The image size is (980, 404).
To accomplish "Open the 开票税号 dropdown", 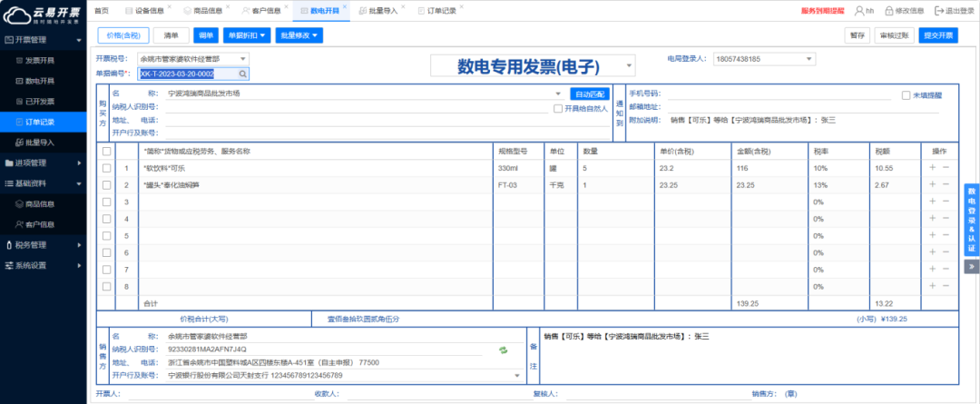I will [x=194, y=59].
